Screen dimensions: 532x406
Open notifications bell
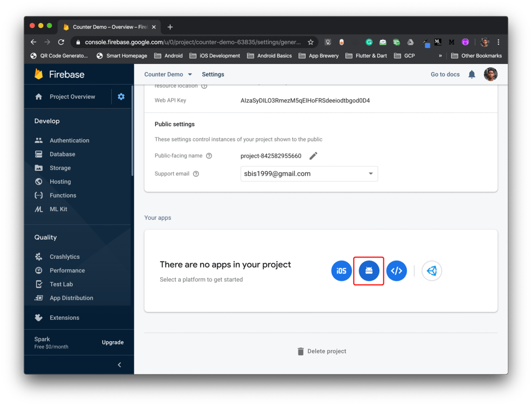click(x=472, y=74)
